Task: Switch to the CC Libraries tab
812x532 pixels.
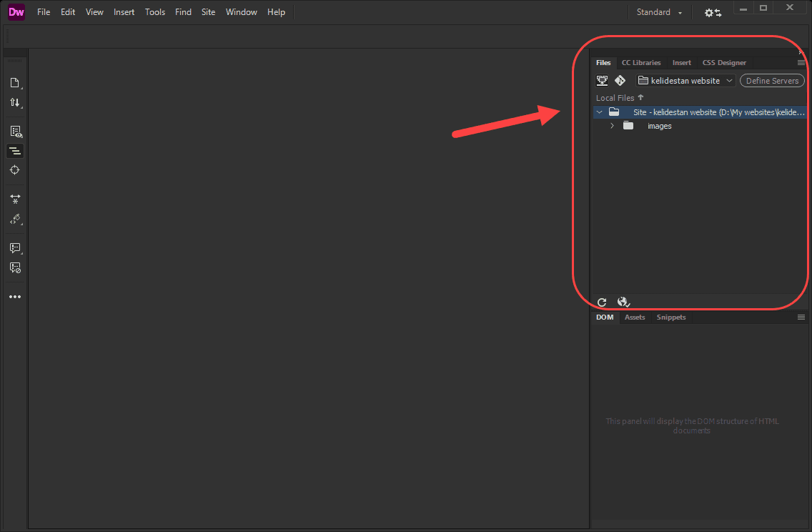Action: click(641, 63)
